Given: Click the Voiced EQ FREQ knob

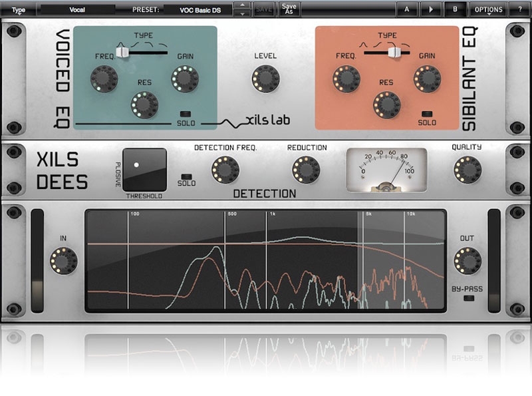Looking at the screenshot, I should point(104,79).
